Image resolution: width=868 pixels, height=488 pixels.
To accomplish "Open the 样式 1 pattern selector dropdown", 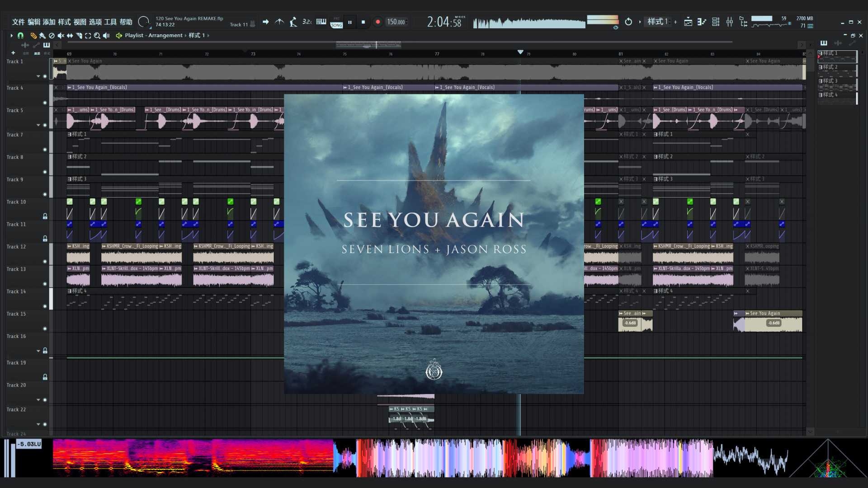I will [x=657, y=22].
